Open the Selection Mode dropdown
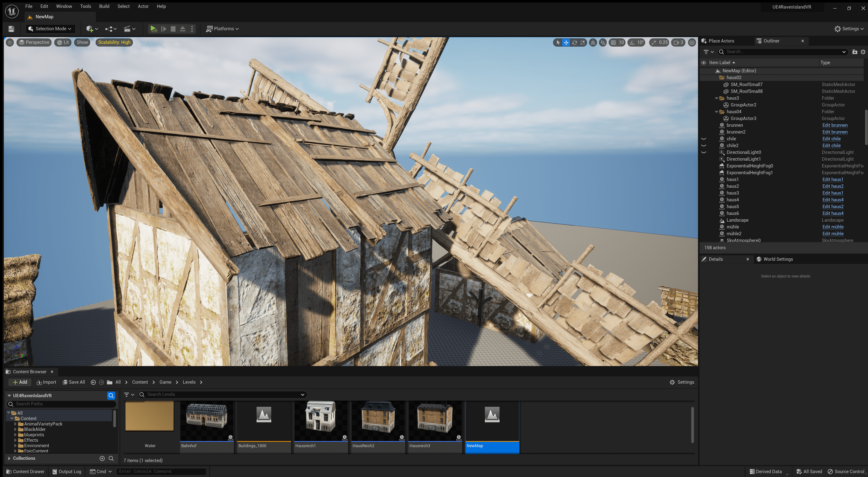This screenshot has width=868, height=477. (x=50, y=29)
